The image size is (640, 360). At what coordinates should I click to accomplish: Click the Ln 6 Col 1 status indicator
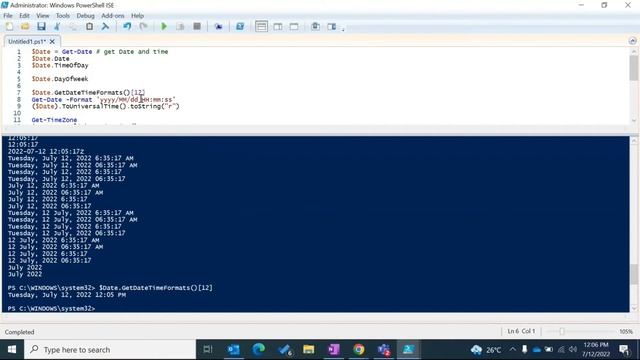point(521,331)
